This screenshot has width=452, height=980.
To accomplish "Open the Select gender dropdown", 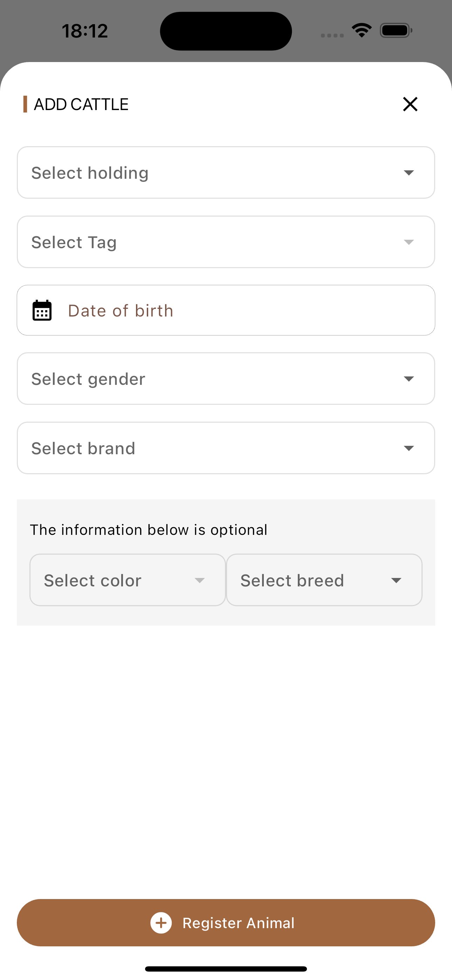I will tap(226, 379).
